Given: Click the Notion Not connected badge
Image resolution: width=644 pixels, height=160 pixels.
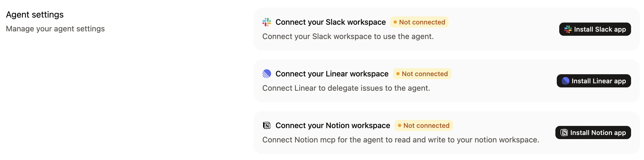Looking at the screenshot, I should (424, 125).
